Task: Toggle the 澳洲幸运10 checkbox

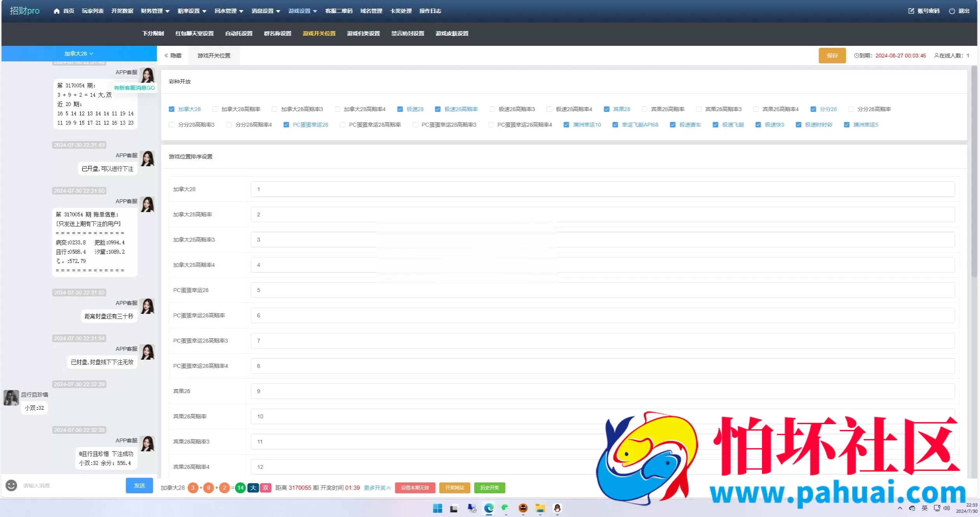Action: [566, 125]
